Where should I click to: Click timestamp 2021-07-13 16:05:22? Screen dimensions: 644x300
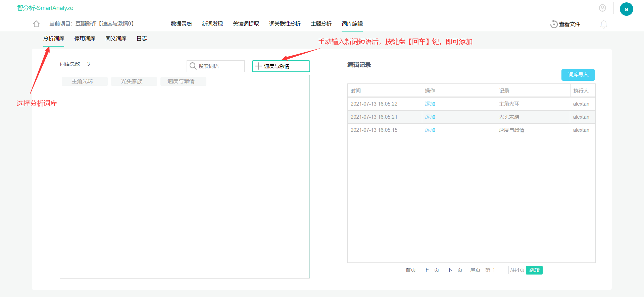coord(374,104)
